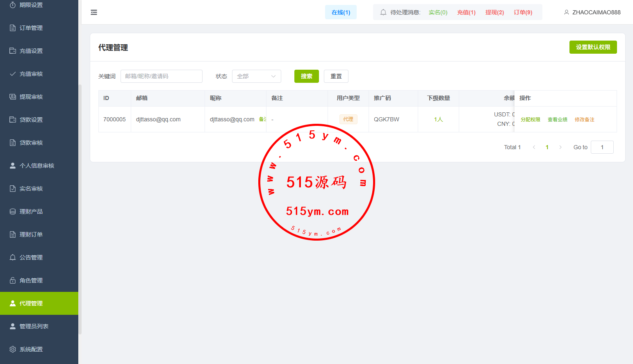Viewport: 633px width, 364px height.
Task: Click the notification bell icon
Action: [x=383, y=12]
